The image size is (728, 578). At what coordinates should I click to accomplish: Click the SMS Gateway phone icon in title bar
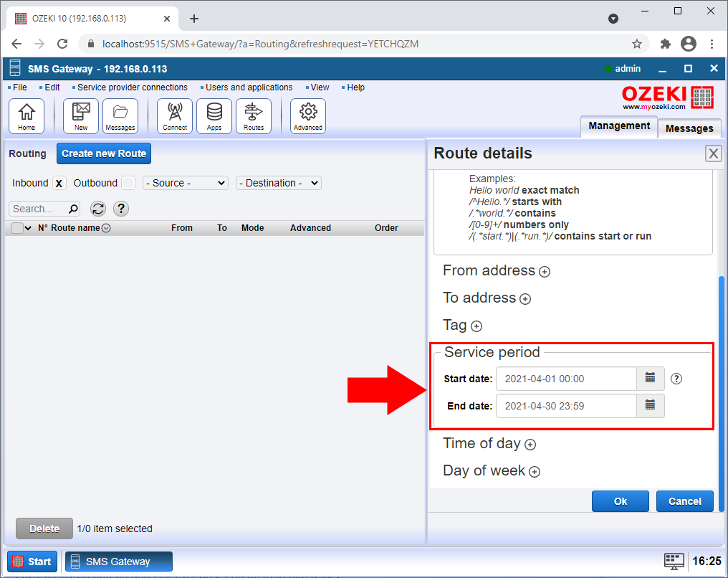(x=15, y=68)
